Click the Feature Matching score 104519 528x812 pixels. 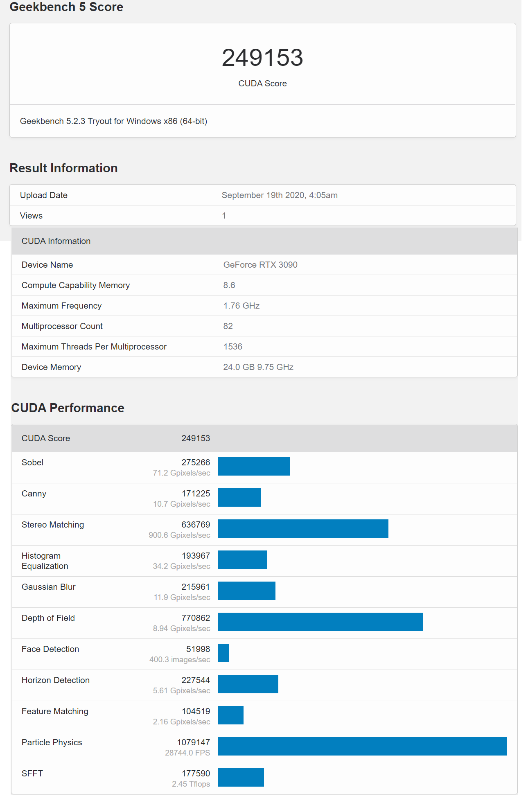point(196,711)
